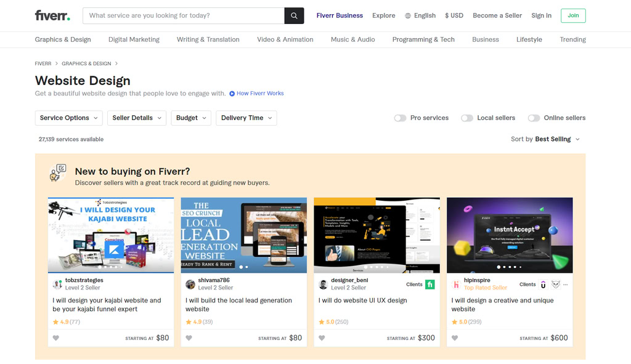Open the Programming & Tech category

pyautogui.click(x=423, y=39)
